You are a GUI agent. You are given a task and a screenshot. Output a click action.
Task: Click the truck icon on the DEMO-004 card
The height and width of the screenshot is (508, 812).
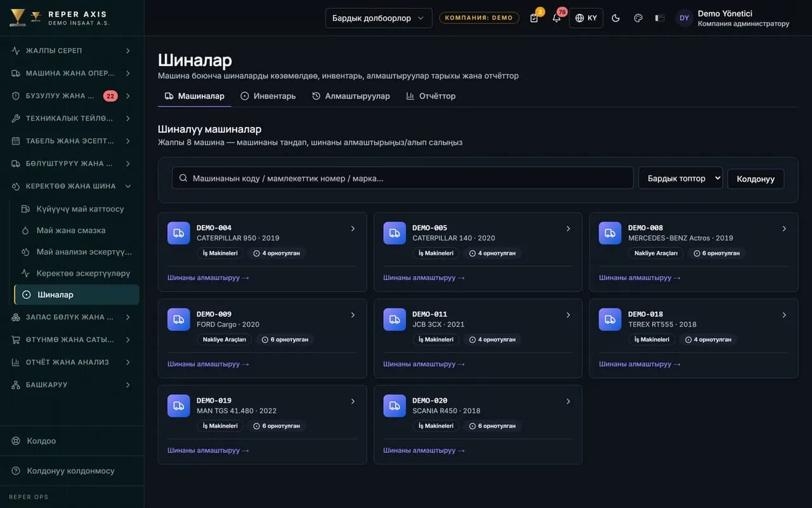point(178,233)
